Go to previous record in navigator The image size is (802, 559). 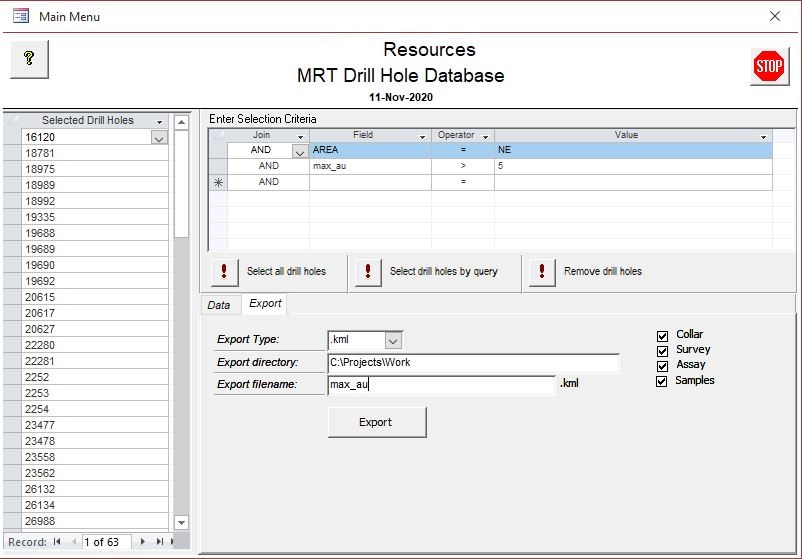click(75, 542)
